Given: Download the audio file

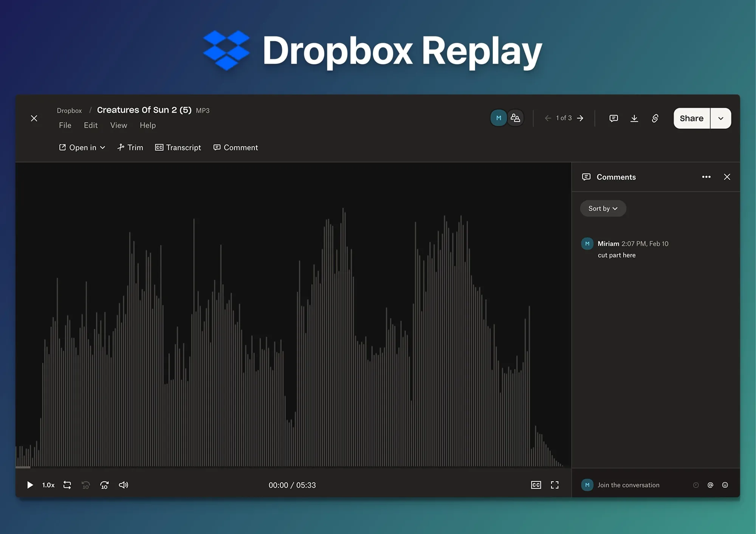Looking at the screenshot, I should point(634,118).
